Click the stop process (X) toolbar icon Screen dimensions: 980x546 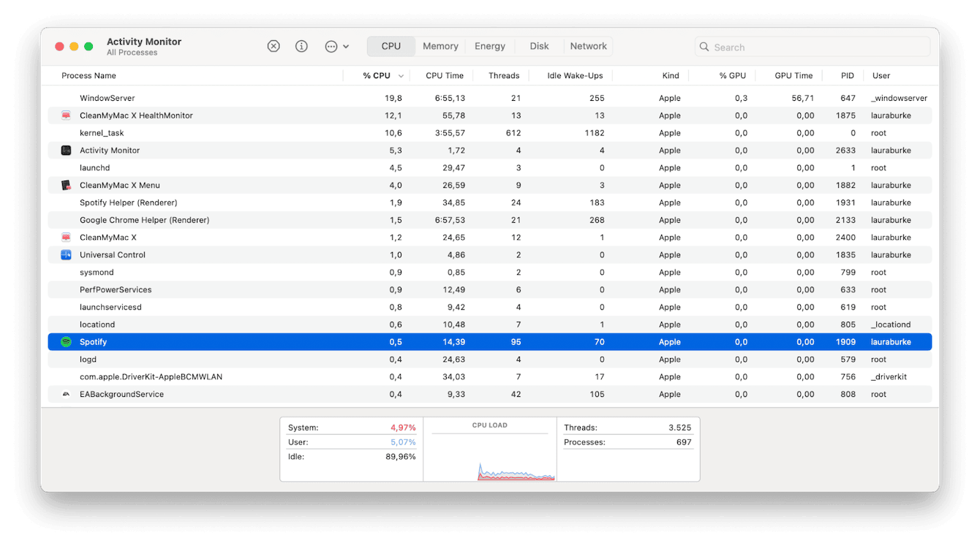(274, 46)
